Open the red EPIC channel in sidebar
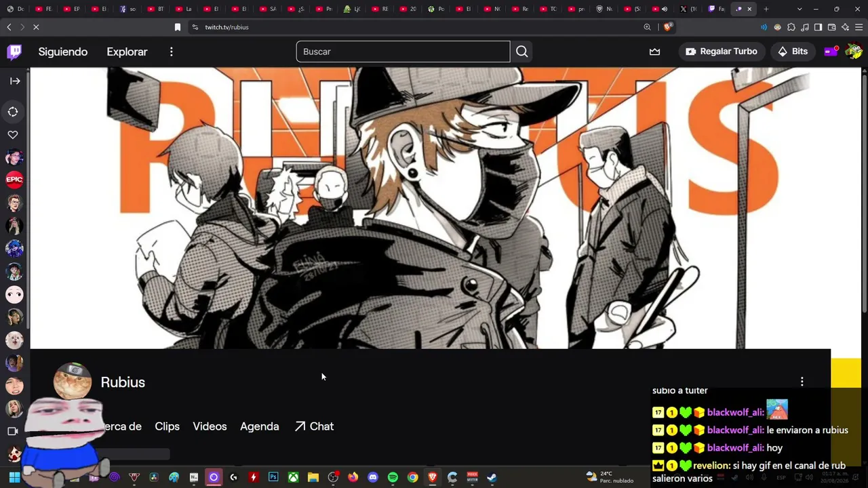Image resolution: width=868 pixels, height=488 pixels. (14, 180)
